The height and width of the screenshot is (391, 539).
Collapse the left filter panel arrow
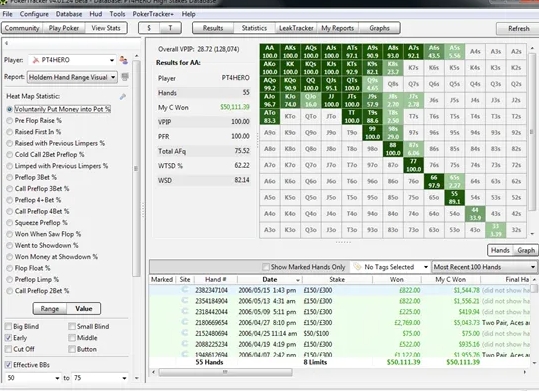click(x=6, y=43)
